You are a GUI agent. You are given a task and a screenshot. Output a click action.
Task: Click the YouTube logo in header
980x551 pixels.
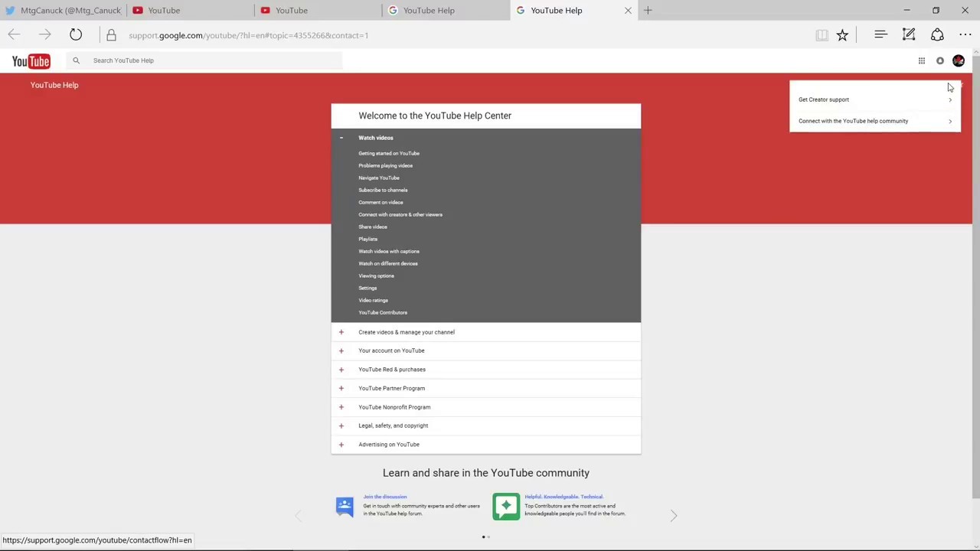(x=31, y=61)
